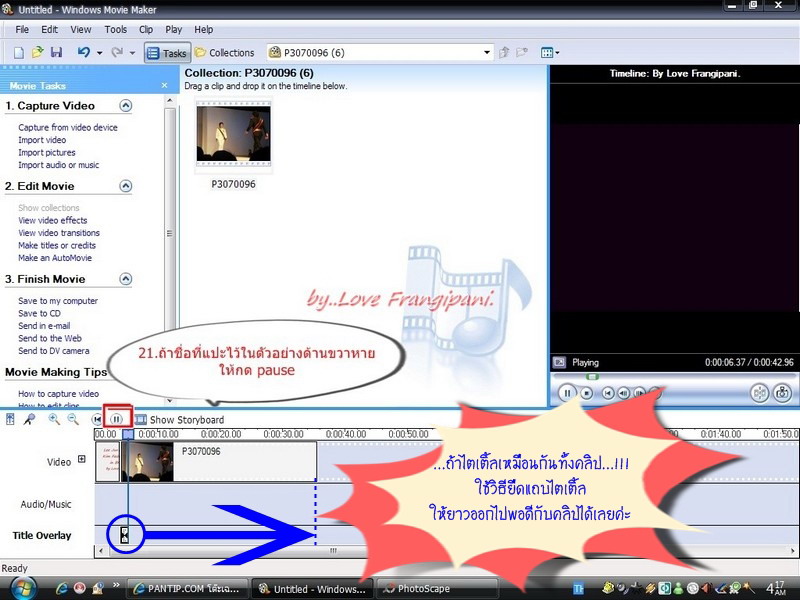
Task: Switch to PhotoScape taskbar button
Action: pyautogui.click(x=436, y=589)
